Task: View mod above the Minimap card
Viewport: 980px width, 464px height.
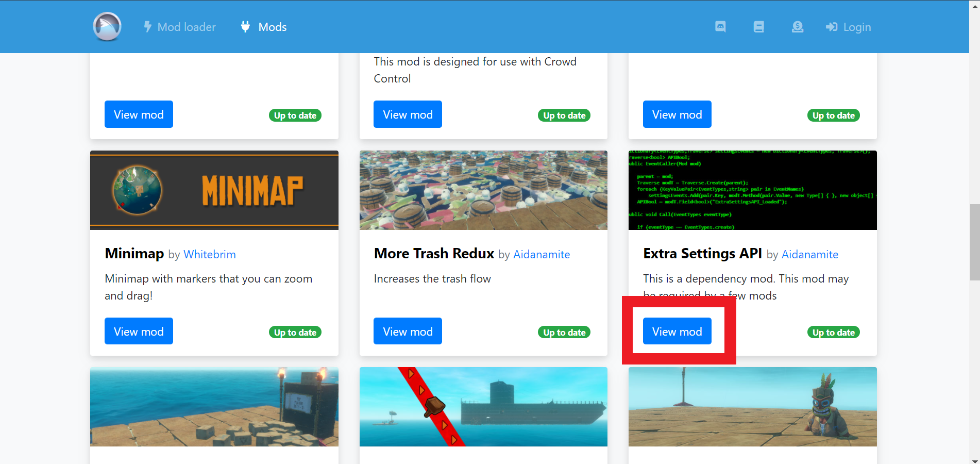Action: click(139, 114)
